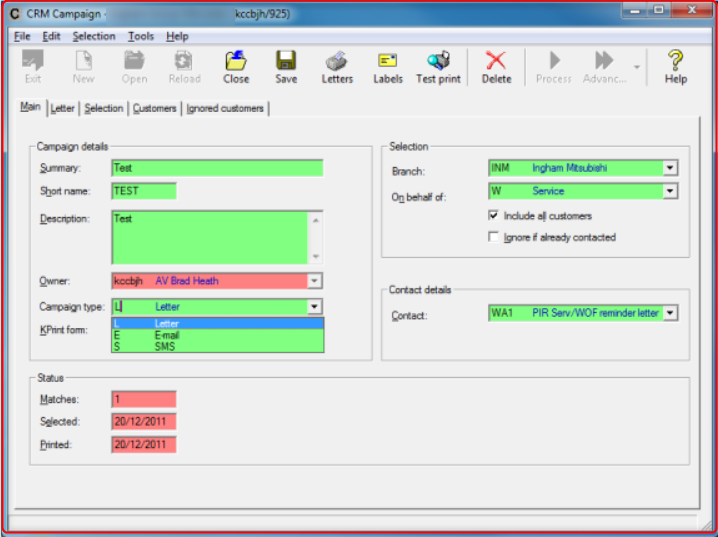Click the Close folder icon in toolbar
718x537 pixels.
[236, 62]
